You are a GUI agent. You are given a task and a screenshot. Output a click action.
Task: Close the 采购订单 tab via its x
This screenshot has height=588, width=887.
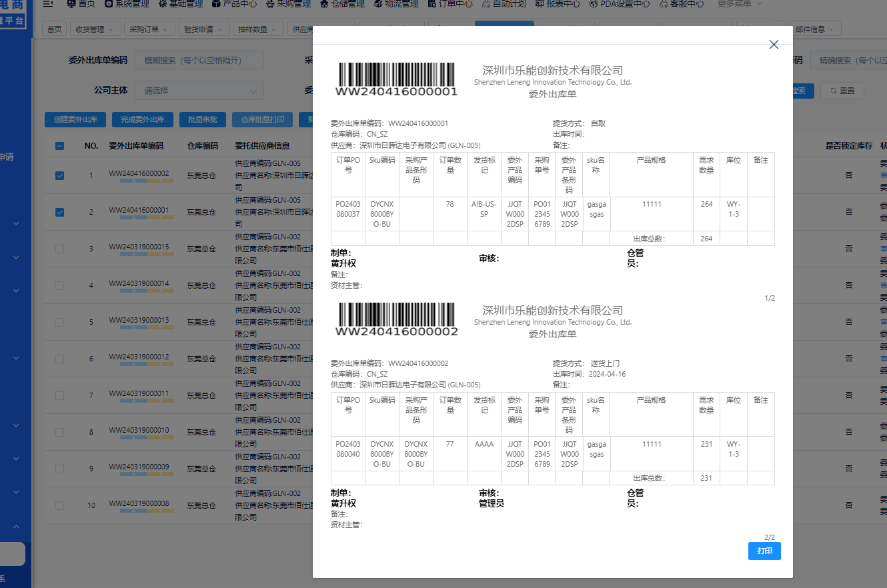pos(164,29)
